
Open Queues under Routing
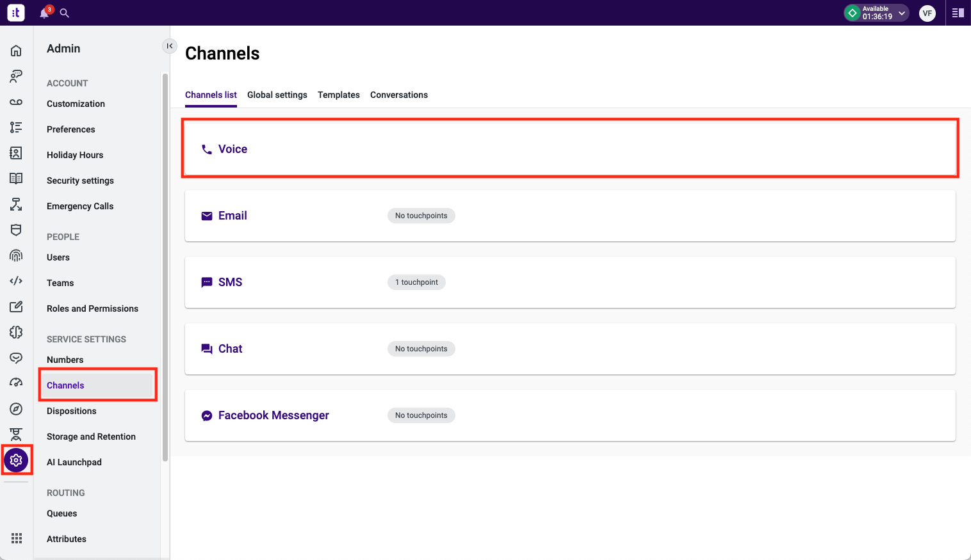62,513
